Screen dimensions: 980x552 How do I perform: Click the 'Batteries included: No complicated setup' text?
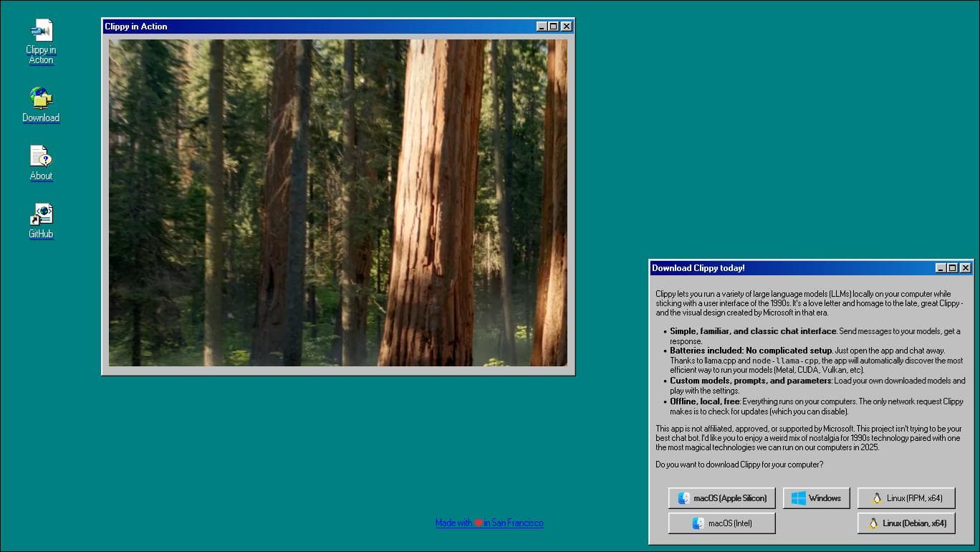tap(751, 351)
